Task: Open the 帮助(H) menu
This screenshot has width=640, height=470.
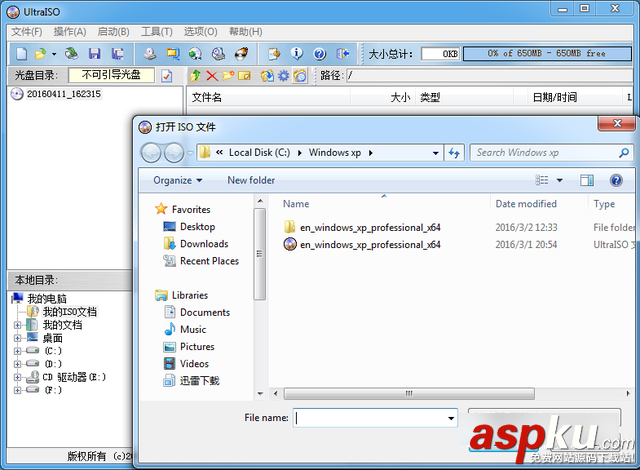Action: tap(245, 32)
